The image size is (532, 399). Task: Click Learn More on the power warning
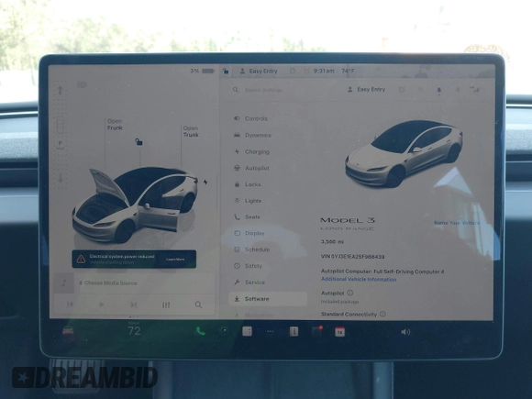[x=175, y=260]
